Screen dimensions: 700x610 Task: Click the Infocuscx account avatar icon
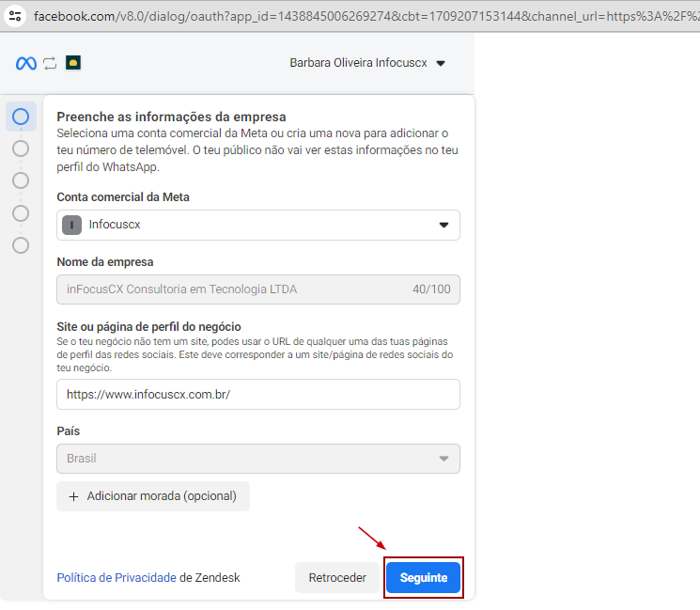point(71,225)
